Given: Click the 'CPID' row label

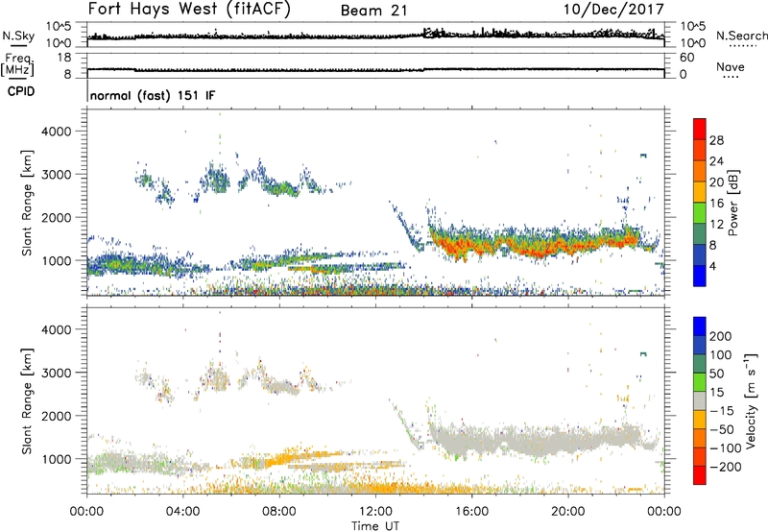Looking at the screenshot, I should click(x=21, y=91).
